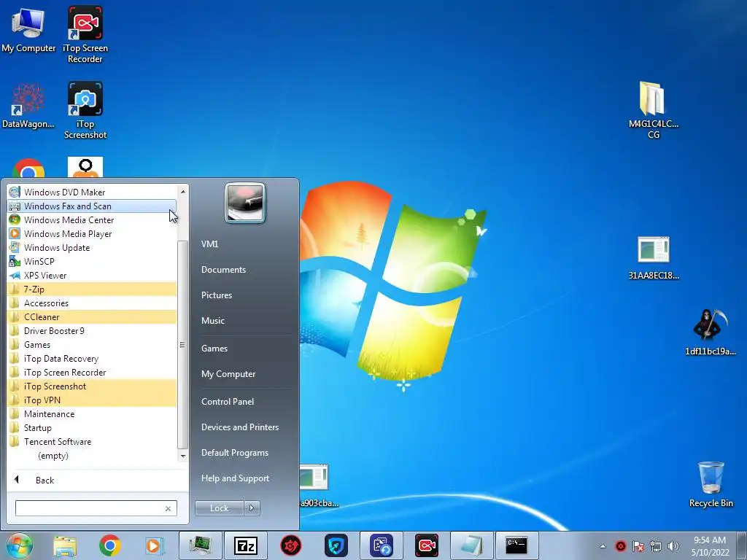Clear the search box with X
This screenshot has width=747, height=560.
pos(168,508)
